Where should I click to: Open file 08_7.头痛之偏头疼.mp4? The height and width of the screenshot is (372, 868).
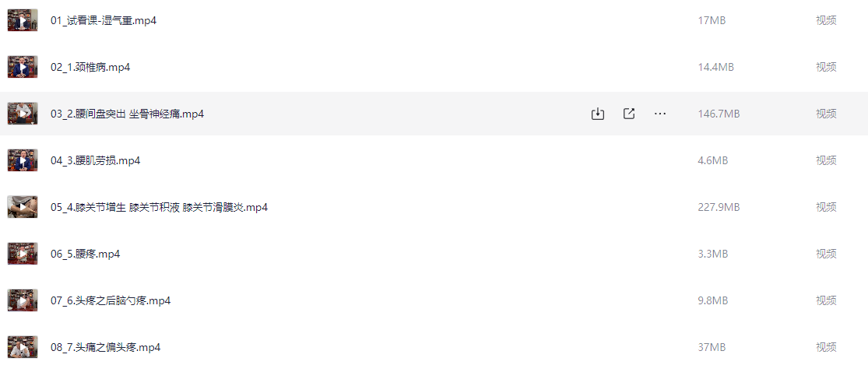106,348
